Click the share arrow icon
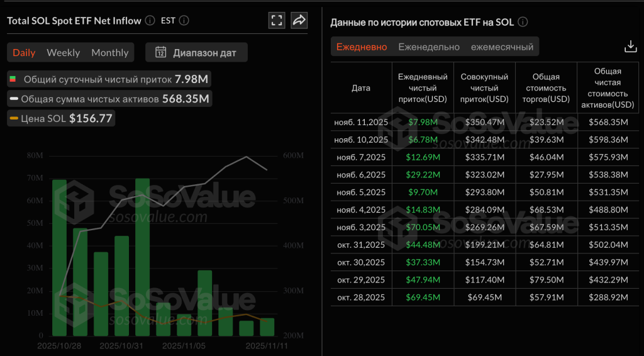Screen dimensions: 644x356 [299, 20]
